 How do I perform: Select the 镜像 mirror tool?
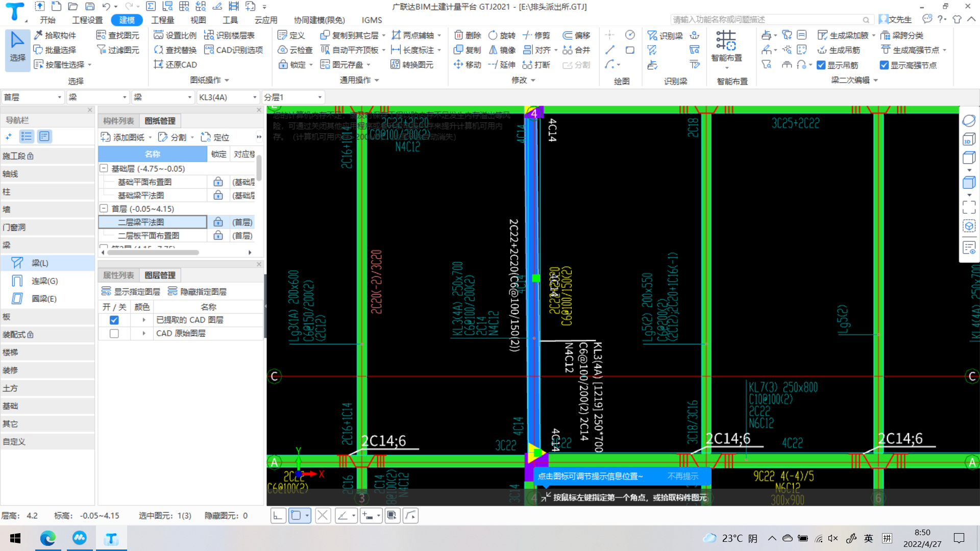point(502,50)
